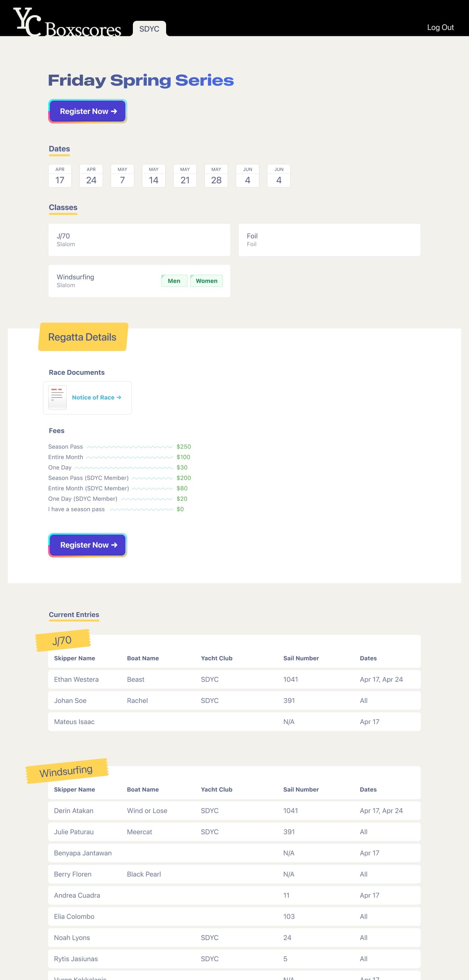The height and width of the screenshot is (980, 469).
Task: Click the YC Boxscores logo
Action: 67,23
